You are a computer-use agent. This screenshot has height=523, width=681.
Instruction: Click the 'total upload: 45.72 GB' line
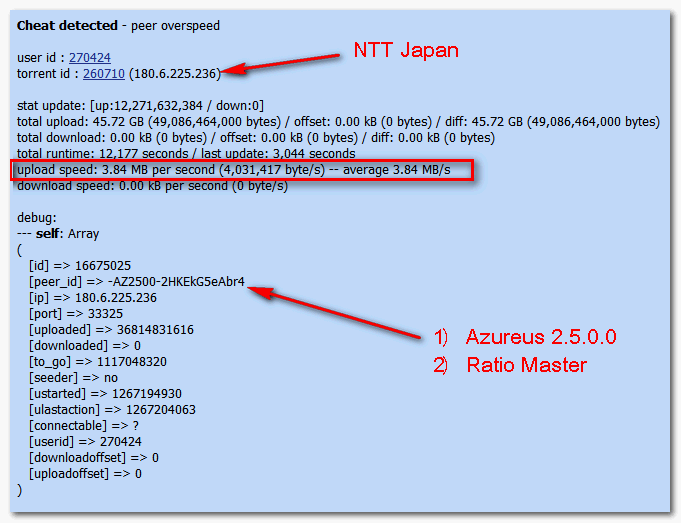pyautogui.click(x=338, y=122)
